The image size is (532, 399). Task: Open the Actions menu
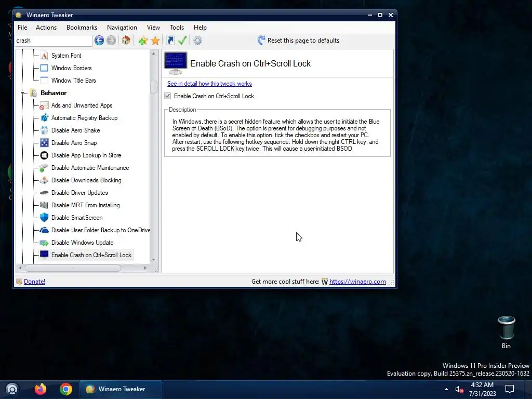[x=46, y=28]
